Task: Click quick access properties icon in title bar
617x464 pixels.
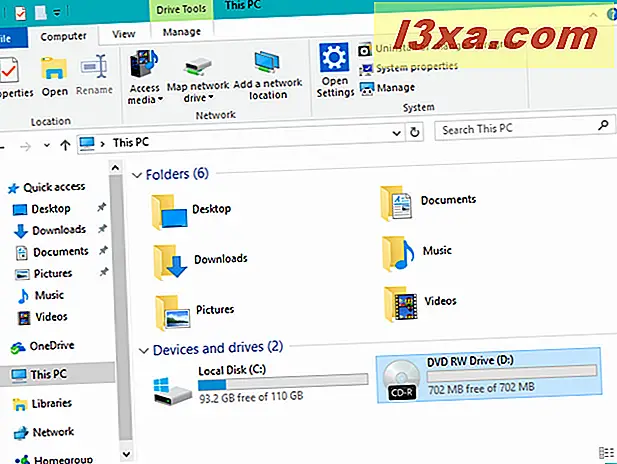Action: tap(20, 13)
